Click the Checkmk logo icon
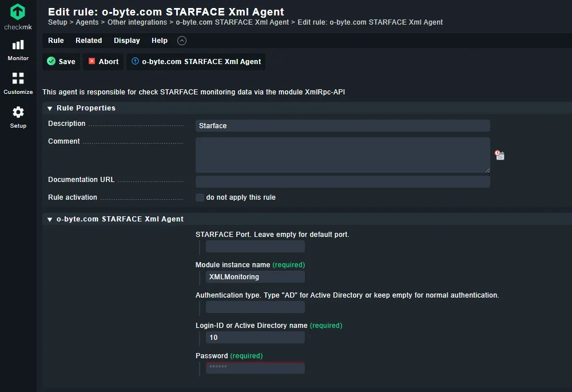572x392 pixels. pos(18,11)
